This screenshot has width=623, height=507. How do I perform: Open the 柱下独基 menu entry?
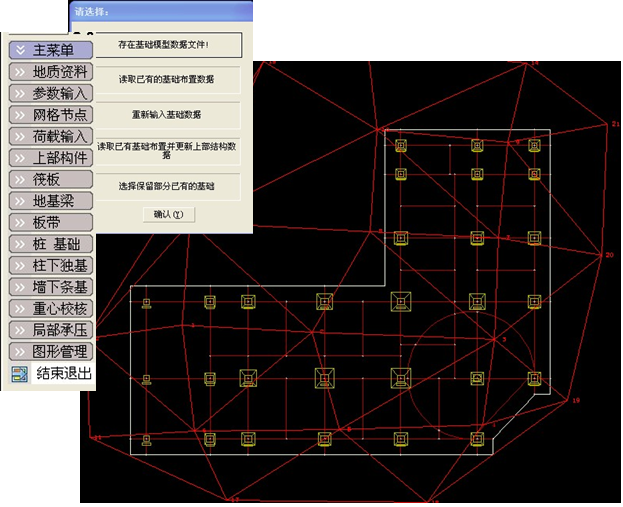tap(50, 265)
